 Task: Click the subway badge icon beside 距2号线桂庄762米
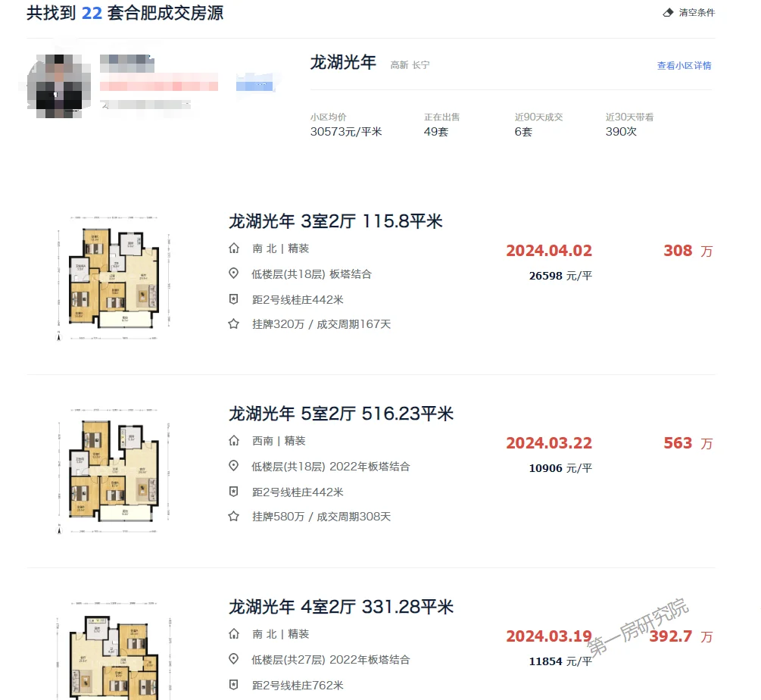pos(233,685)
